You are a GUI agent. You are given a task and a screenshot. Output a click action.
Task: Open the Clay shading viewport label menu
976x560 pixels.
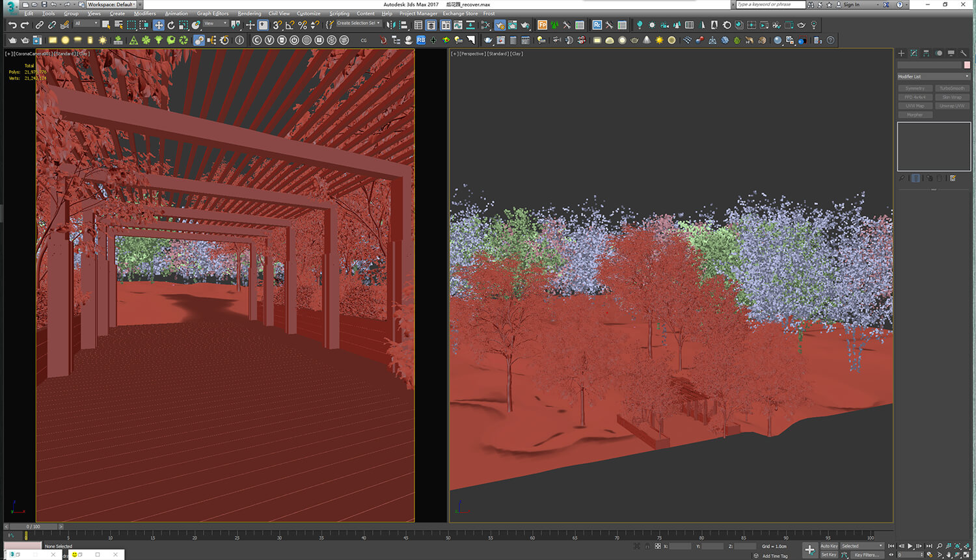tap(517, 54)
